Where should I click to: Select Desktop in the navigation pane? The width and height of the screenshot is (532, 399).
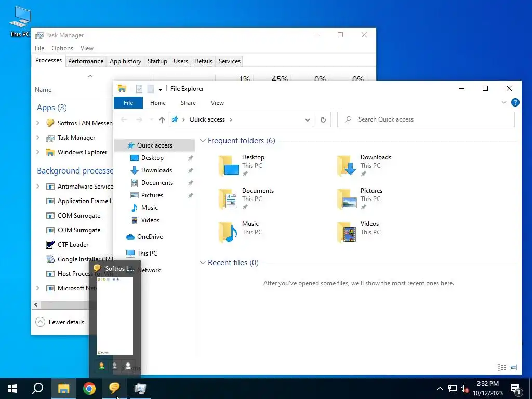(152, 158)
